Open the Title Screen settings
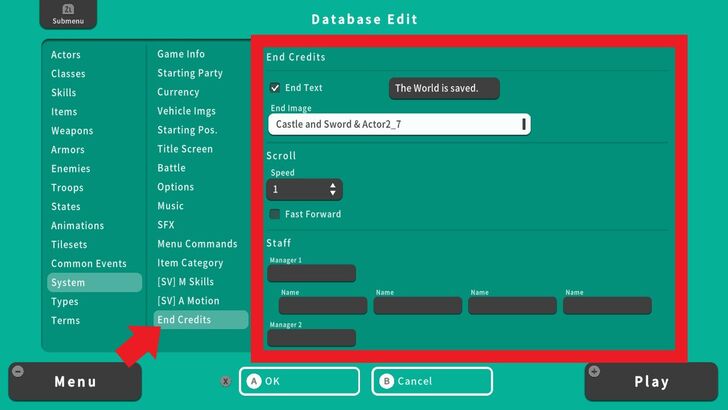The width and height of the screenshot is (728, 410). [x=185, y=149]
